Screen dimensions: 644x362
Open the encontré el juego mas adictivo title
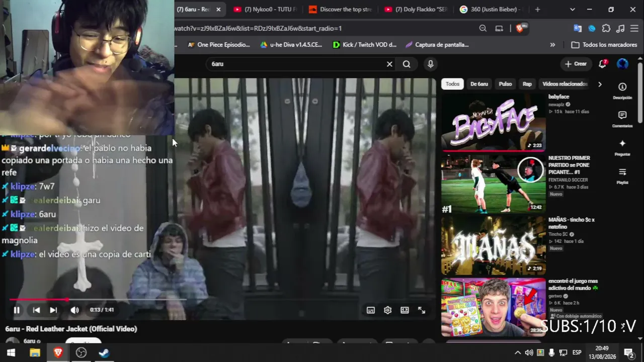click(573, 285)
